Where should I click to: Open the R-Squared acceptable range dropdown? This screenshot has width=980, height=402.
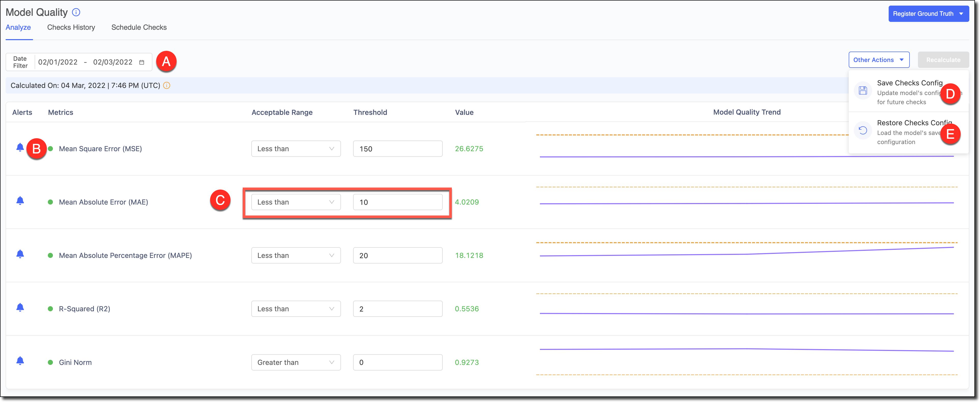coord(296,309)
